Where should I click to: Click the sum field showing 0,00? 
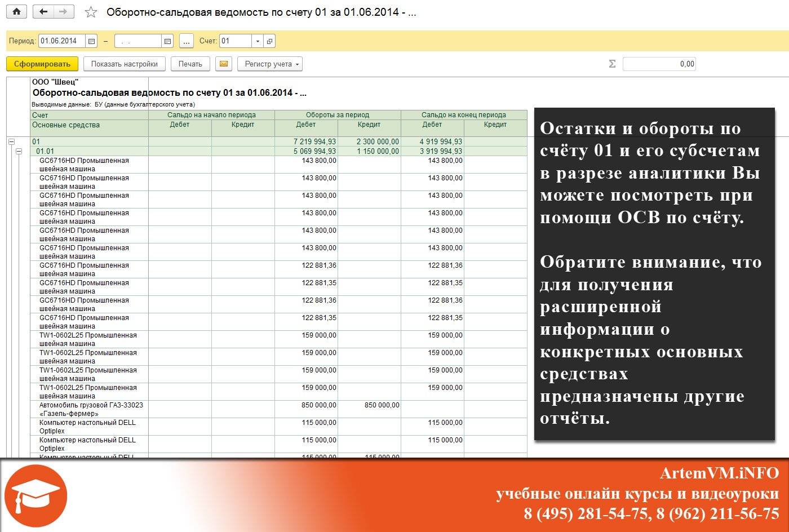(x=659, y=64)
